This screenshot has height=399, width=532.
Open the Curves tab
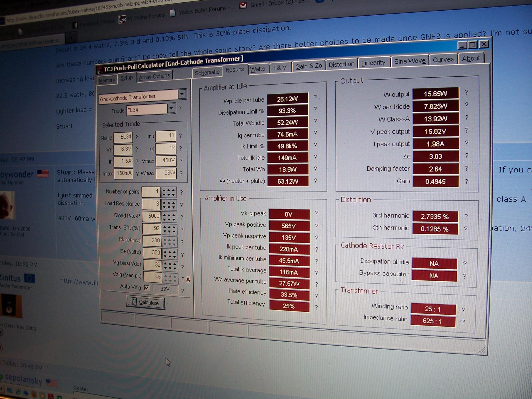point(443,59)
